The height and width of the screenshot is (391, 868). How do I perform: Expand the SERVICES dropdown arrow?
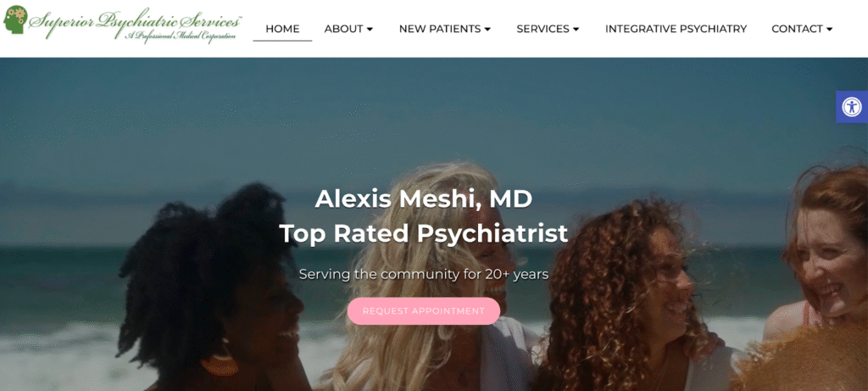click(x=576, y=29)
